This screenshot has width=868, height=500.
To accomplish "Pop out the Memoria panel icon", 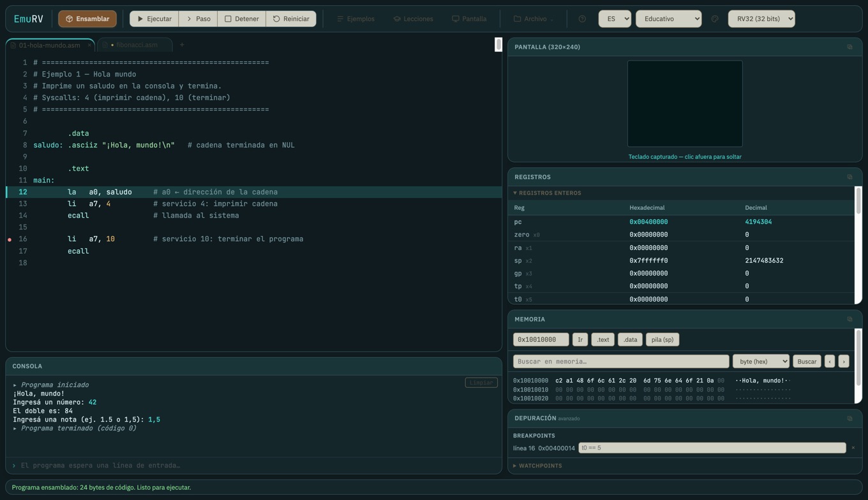I will [849, 320].
